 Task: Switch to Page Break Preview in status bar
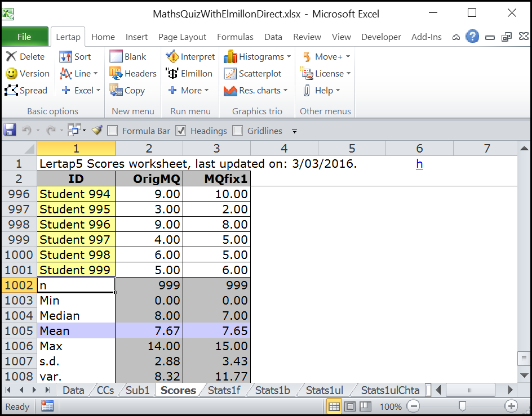pyautogui.click(x=365, y=406)
